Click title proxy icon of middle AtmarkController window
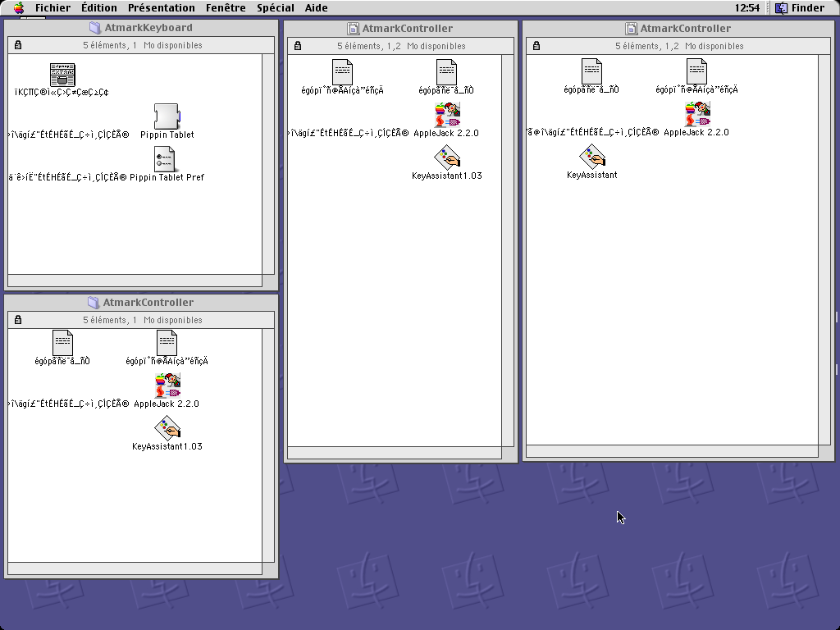 pyautogui.click(x=353, y=29)
